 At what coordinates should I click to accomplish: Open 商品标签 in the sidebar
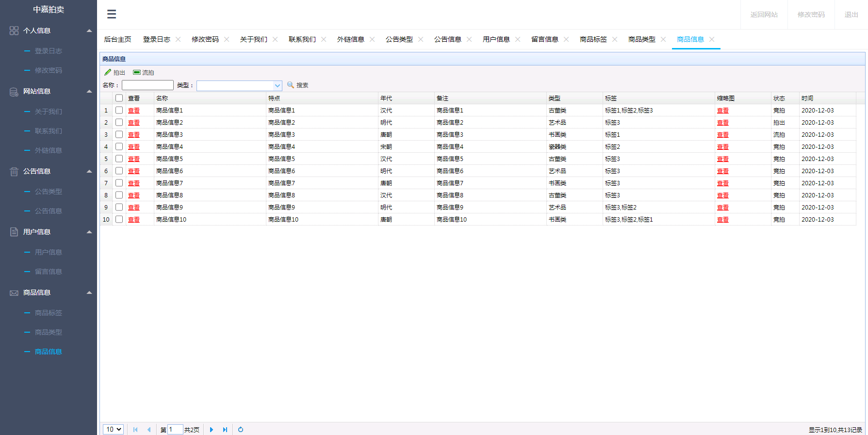(x=49, y=313)
